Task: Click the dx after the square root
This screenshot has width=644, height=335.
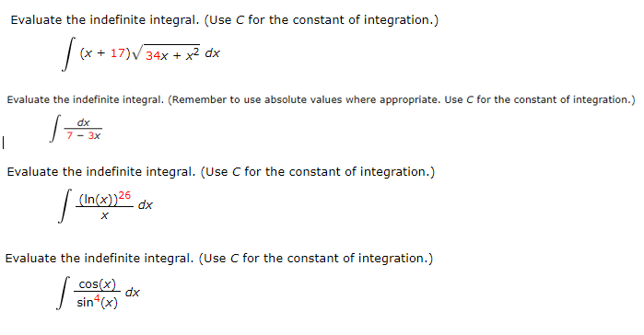Action: click(x=212, y=52)
